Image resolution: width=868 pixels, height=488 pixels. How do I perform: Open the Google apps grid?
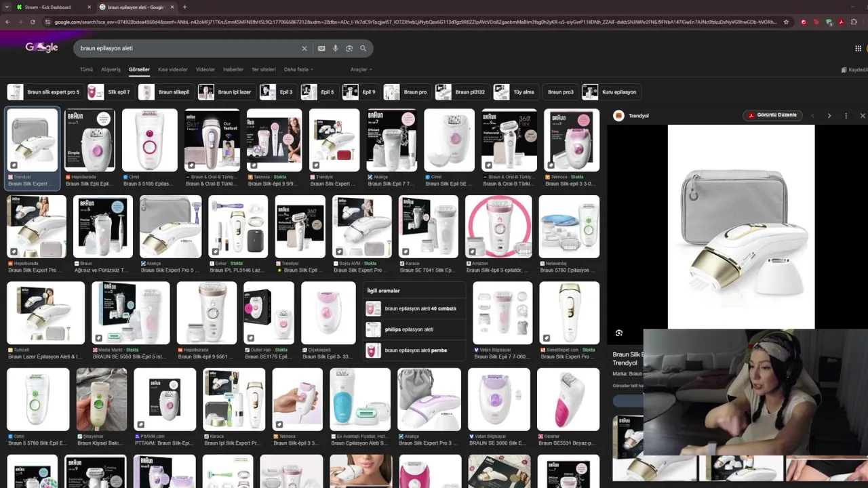858,48
